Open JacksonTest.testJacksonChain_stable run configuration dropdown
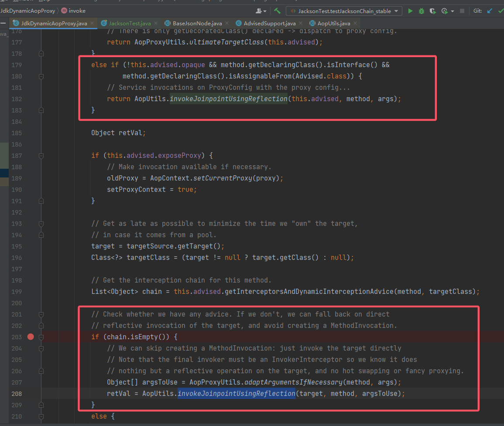Viewport: 504px width, 426px height. pos(344,11)
